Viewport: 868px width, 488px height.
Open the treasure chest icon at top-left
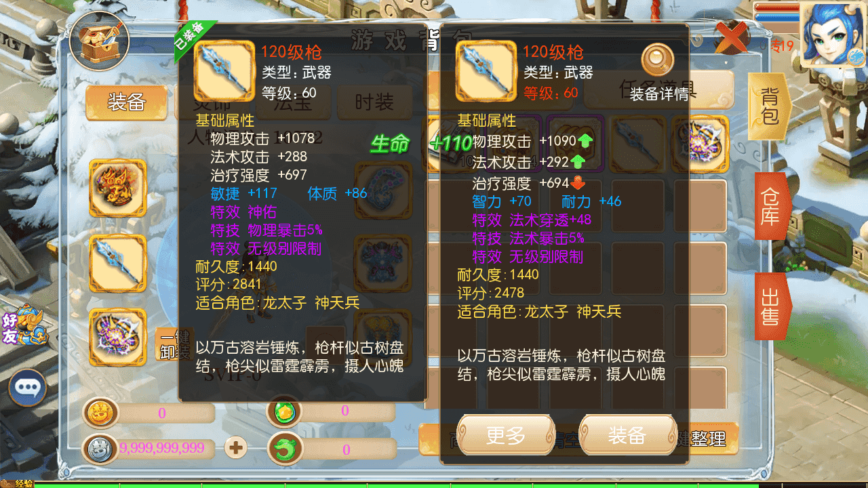[x=100, y=40]
